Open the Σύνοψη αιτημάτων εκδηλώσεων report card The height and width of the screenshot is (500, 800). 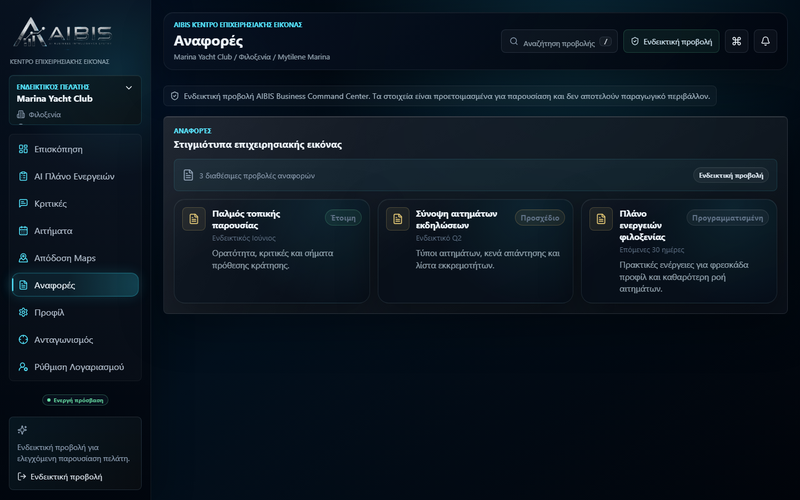476,251
